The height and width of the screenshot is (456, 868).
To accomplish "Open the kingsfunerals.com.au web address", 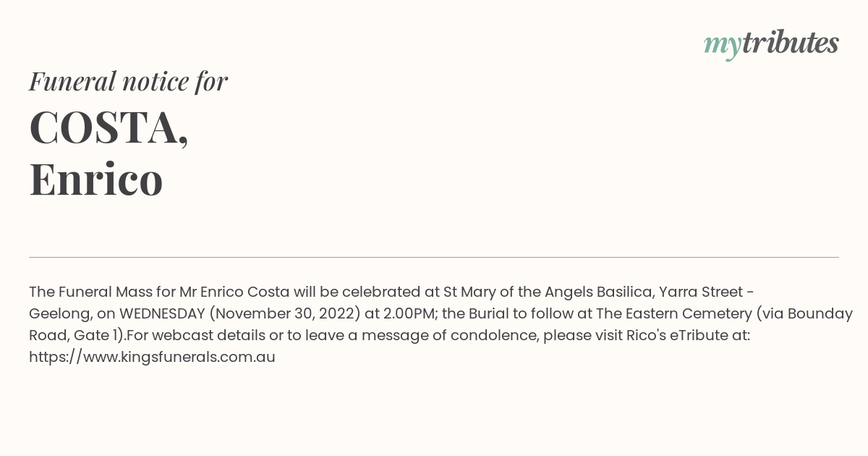I will coord(152,357).
